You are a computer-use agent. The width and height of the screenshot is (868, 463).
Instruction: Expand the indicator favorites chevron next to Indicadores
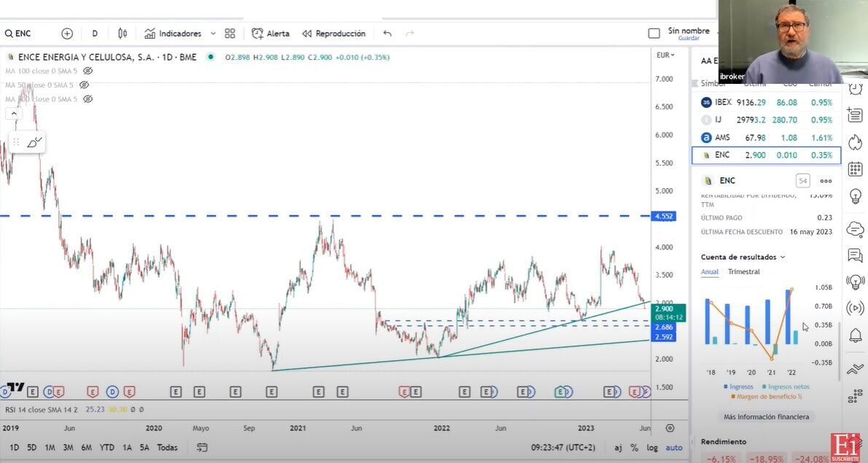point(213,34)
